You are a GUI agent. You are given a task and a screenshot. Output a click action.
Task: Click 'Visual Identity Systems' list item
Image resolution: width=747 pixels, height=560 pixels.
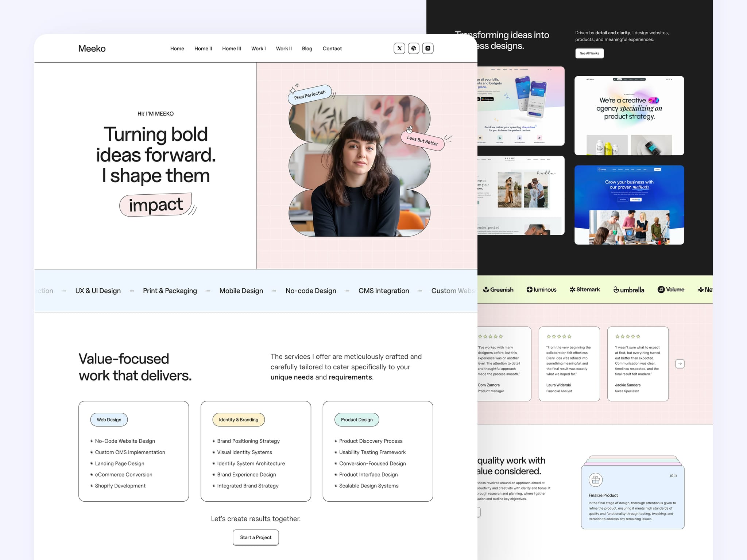click(x=245, y=452)
